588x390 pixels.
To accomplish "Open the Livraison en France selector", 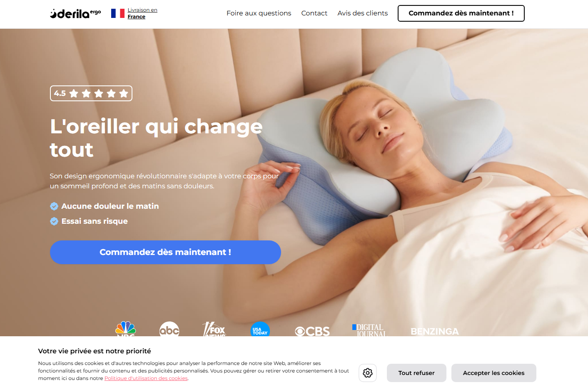I will [x=142, y=13].
